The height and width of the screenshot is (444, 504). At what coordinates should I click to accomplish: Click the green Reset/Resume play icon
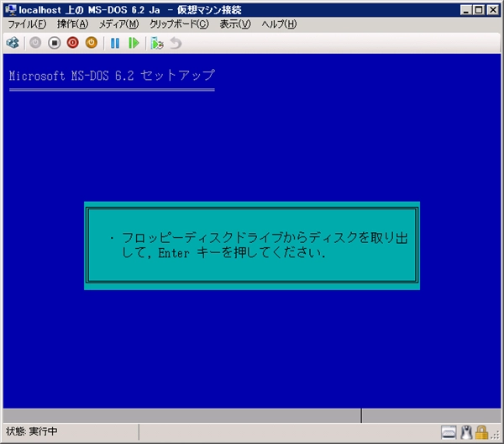134,43
